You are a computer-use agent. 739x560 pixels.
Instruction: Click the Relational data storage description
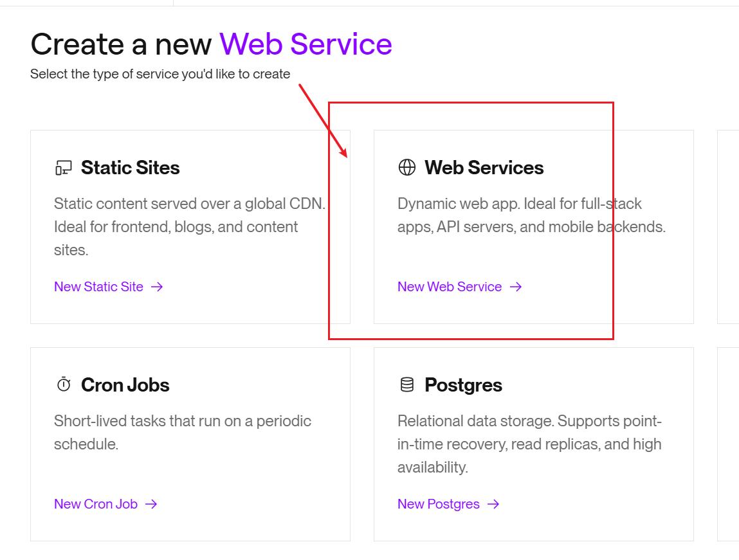(529, 444)
